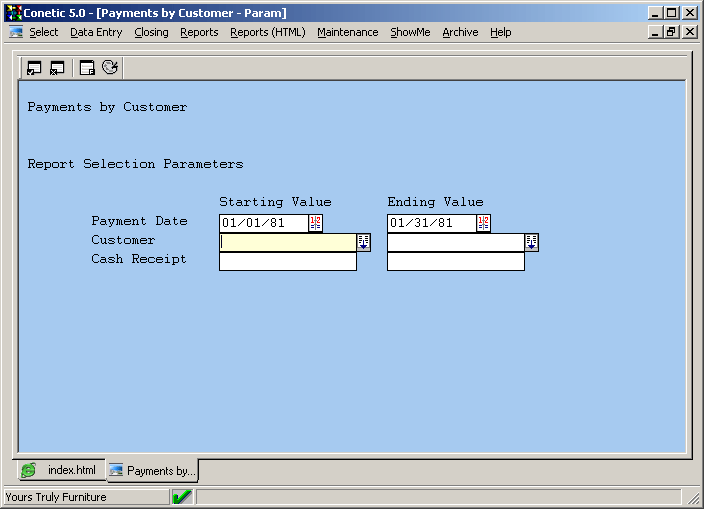Focus the starting Cash Receipt field
The height and width of the screenshot is (509, 704).
pos(287,261)
